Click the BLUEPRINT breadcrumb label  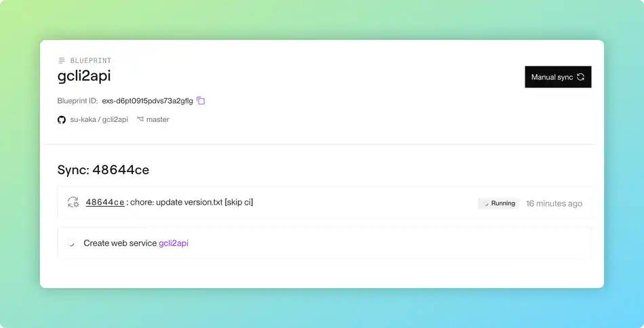pyautogui.click(x=91, y=60)
